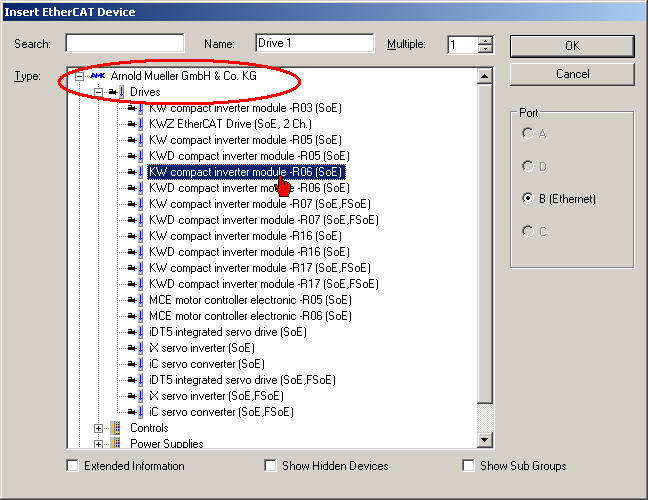Increase the Multiple value with up arrow
648x500 pixels.
(485, 41)
